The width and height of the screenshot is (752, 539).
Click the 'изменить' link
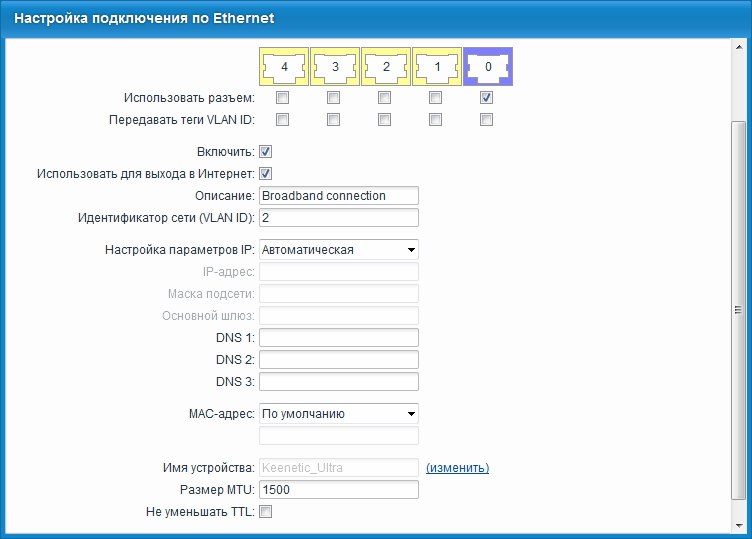[457, 468]
